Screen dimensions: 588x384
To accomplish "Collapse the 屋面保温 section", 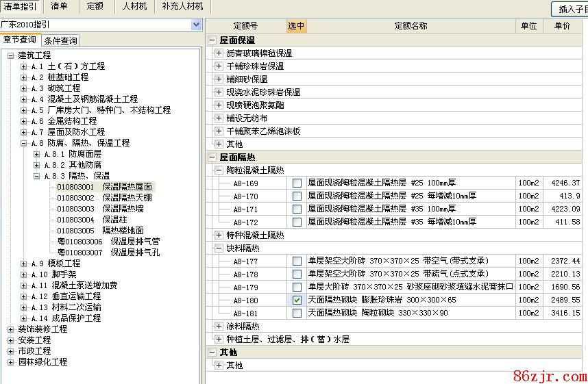I will 212,40.
